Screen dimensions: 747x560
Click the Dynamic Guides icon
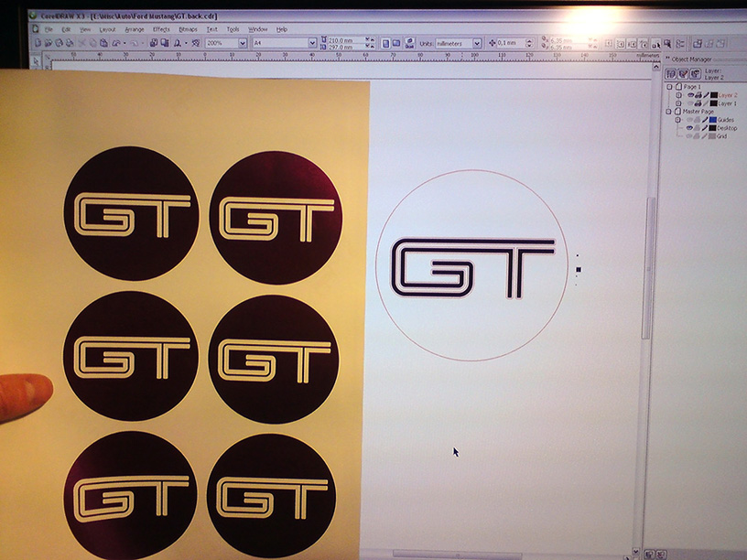[x=644, y=43]
